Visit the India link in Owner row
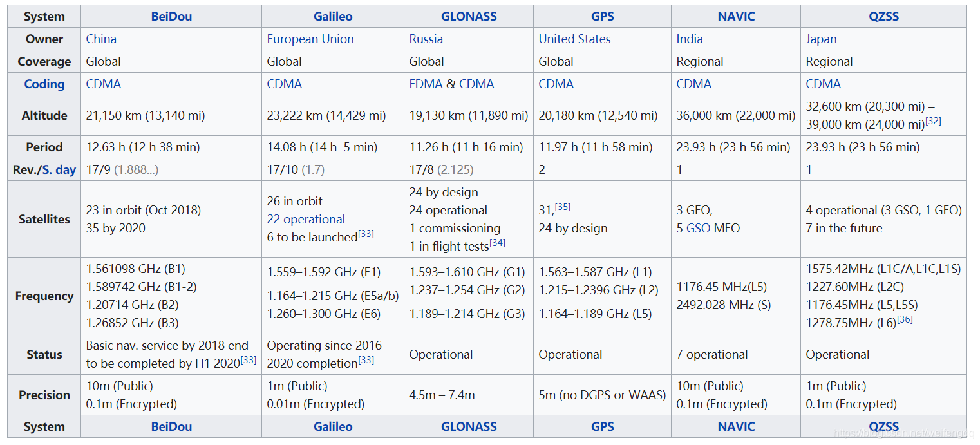980x445 pixels. point(689,39)
